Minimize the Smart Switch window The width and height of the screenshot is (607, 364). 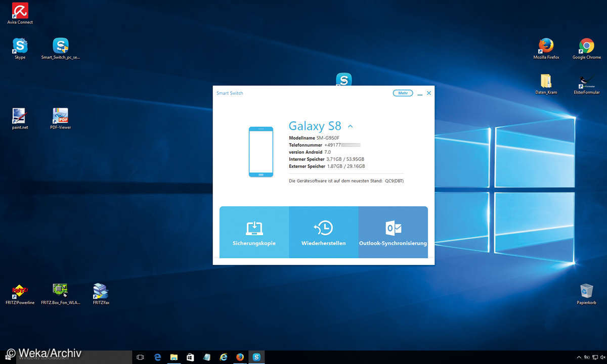[x=420, y=94]
